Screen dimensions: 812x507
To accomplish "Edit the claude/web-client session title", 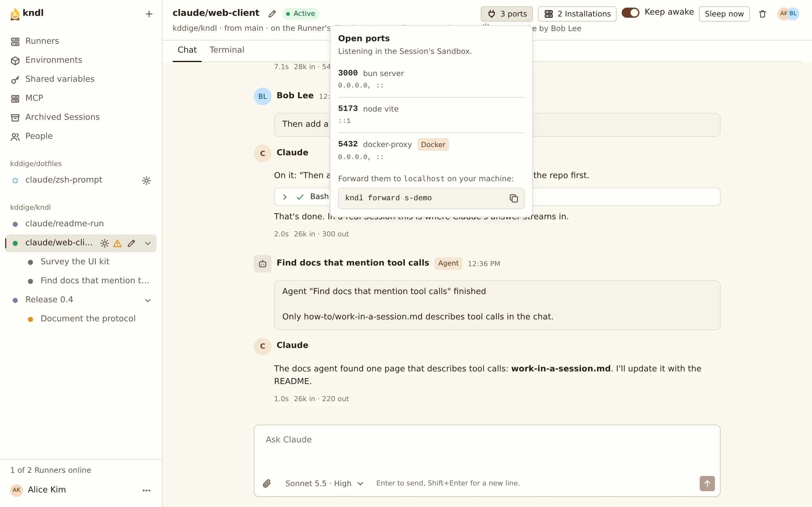I will pyautogui.click(x=272, y=14).
